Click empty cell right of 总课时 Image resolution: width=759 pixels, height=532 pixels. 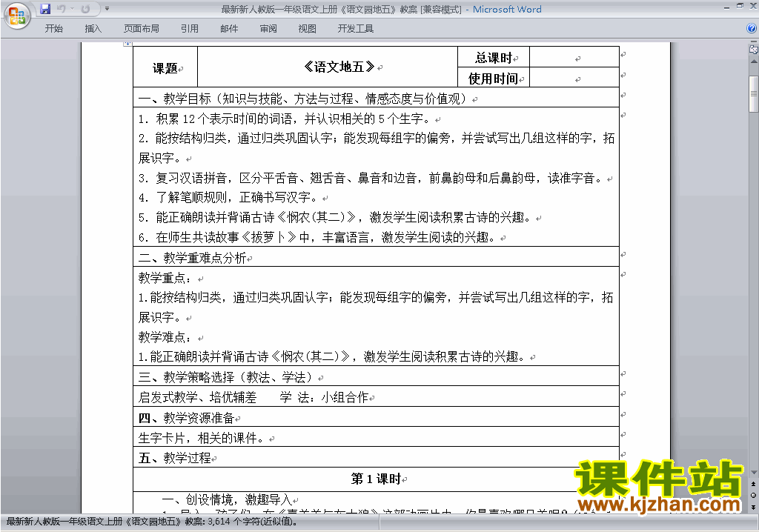[x=574, y=57]
